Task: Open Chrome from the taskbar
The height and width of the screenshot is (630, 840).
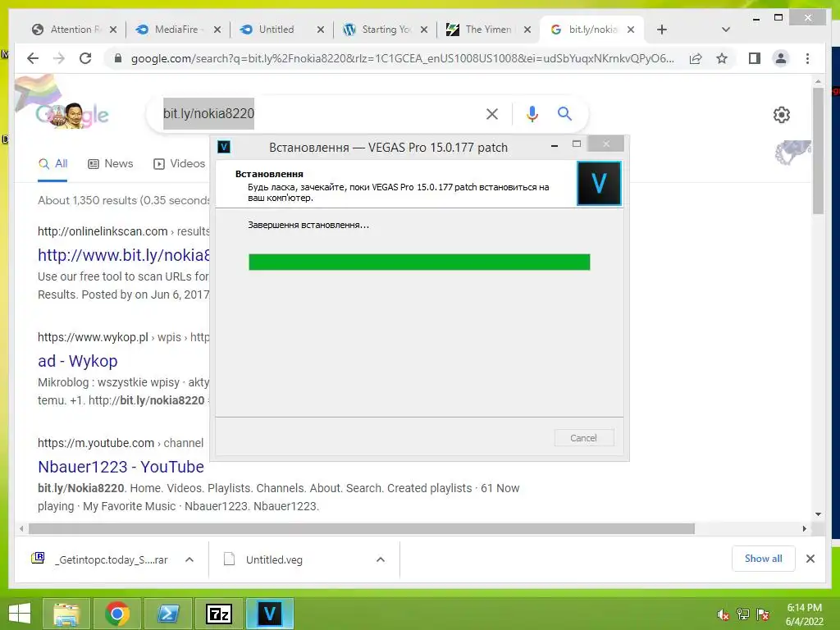Action: click(x=117, y=614)
